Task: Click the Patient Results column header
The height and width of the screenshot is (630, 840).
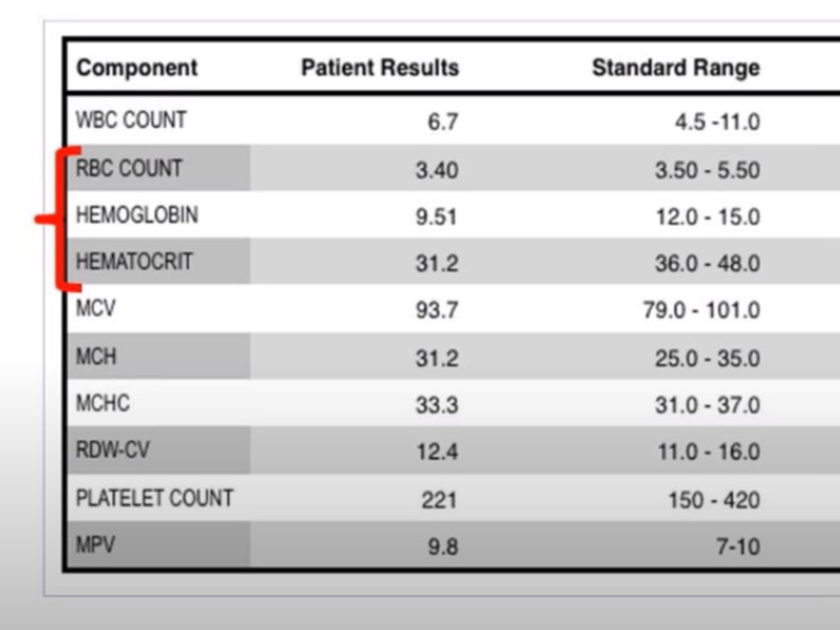Action: [x=380, y=68]
